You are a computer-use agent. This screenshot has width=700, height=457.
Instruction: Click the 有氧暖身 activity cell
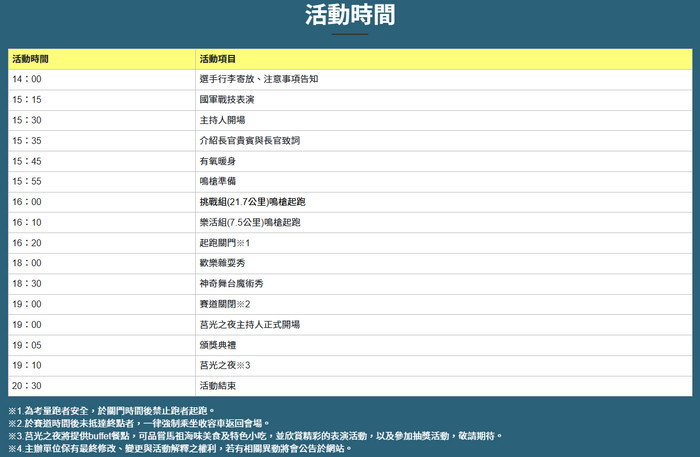click(x=217, y=161)
